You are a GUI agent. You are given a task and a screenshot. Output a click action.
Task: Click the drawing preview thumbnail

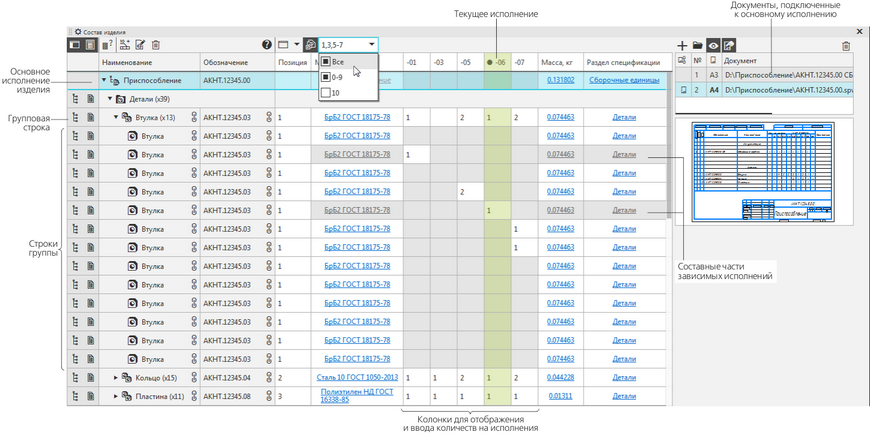point(764,172)
